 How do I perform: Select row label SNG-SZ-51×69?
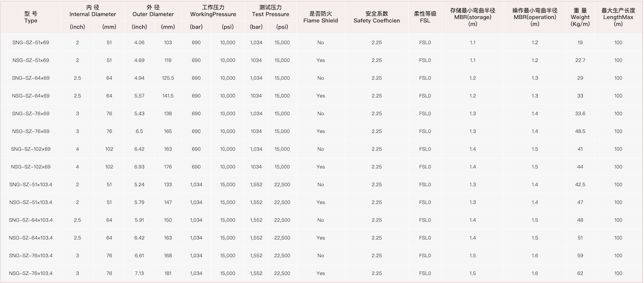[31, 42]
